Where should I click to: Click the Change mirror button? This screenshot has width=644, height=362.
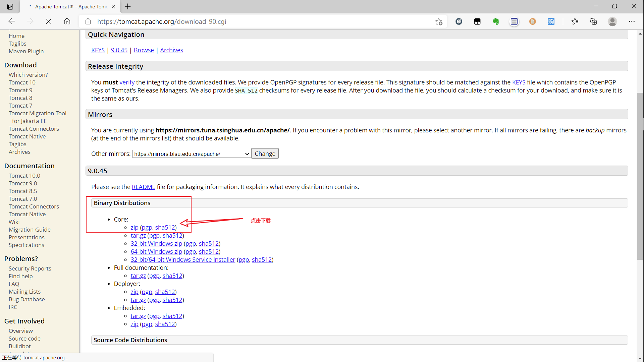pyautogui.click(x=265, y=154)
